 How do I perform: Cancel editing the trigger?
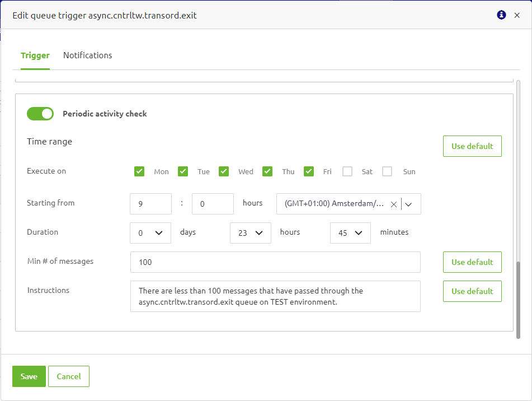click(x=68, y=376)
